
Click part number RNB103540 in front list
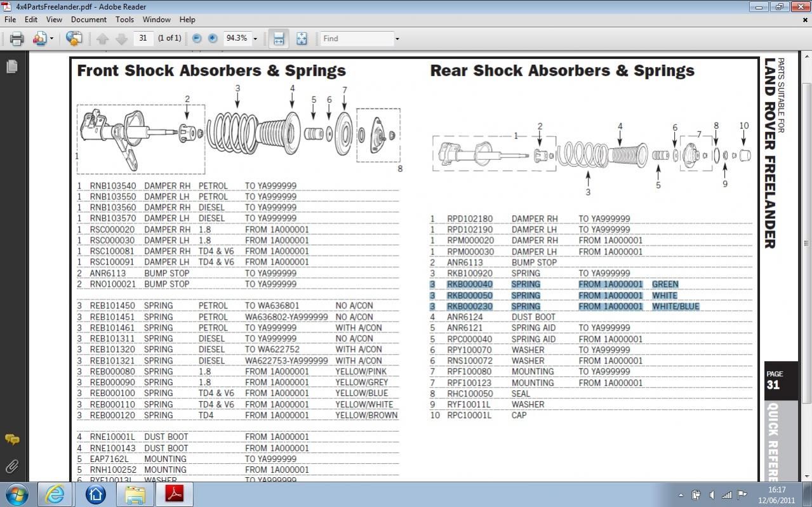(x=112, y=186)
